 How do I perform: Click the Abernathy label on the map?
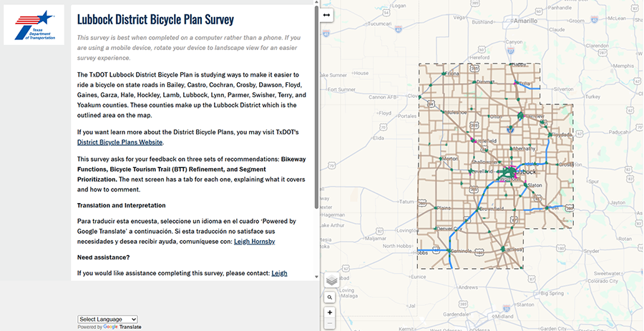(525, 149)
